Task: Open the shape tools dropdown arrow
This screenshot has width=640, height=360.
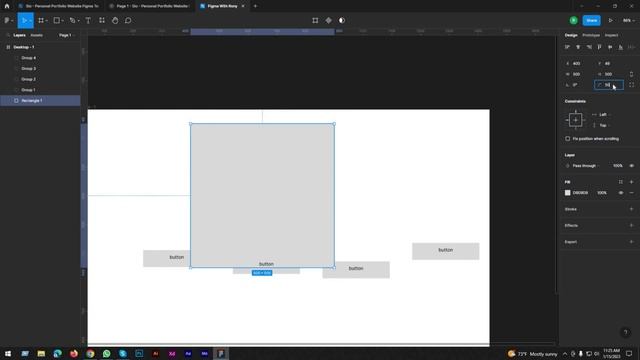Action: [62, 20]
